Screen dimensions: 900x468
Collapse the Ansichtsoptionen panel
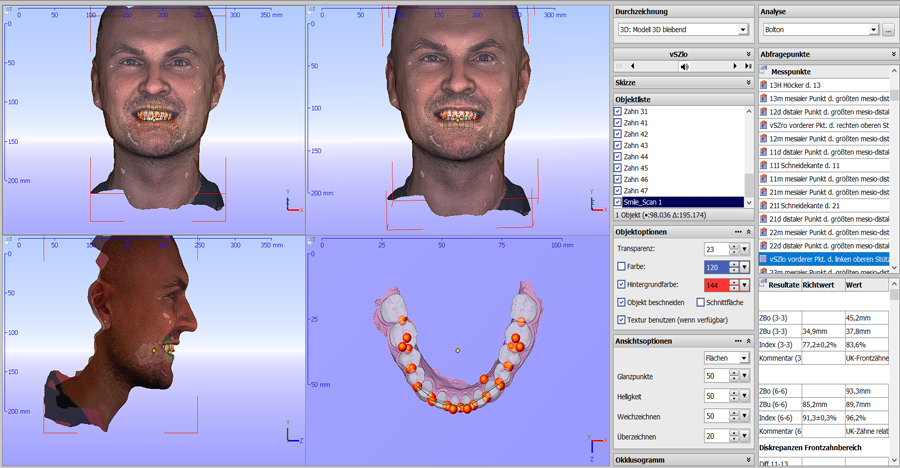click(748, 341)
